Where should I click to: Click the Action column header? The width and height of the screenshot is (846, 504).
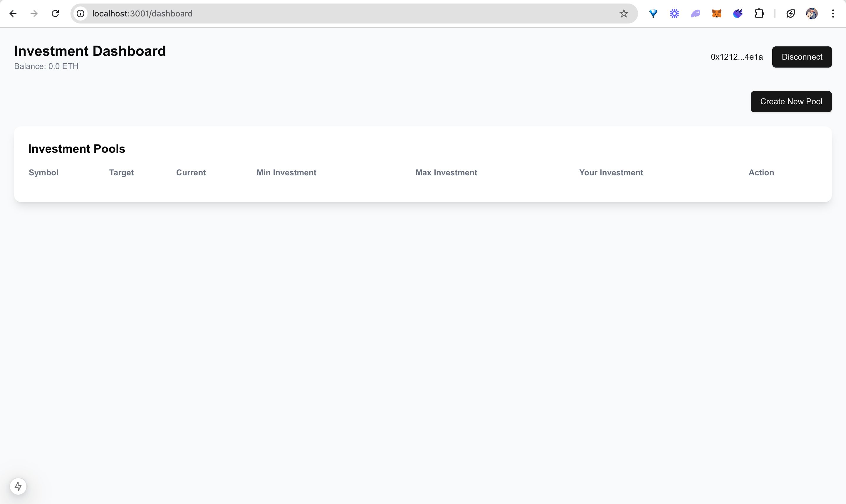point(761,173)
